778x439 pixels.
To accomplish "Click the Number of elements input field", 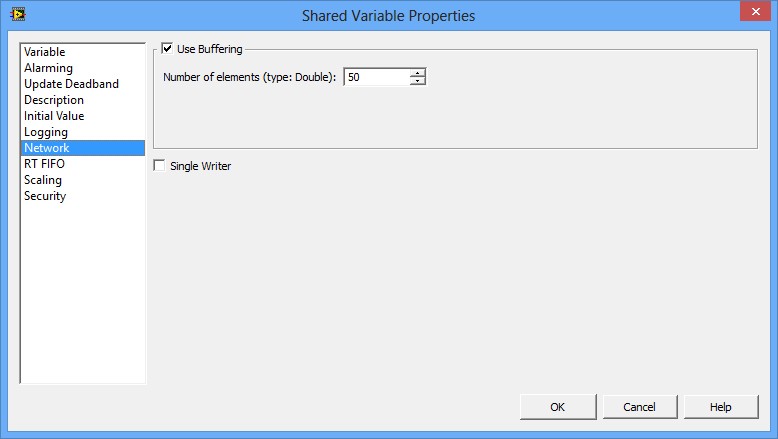I will (376, 77).
